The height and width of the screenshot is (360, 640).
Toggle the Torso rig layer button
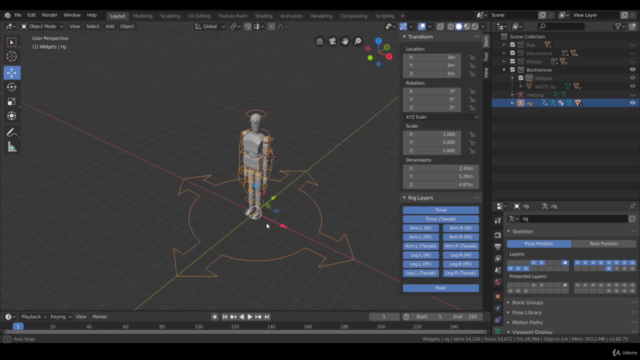pyautogui.click(x=441, y=210)
